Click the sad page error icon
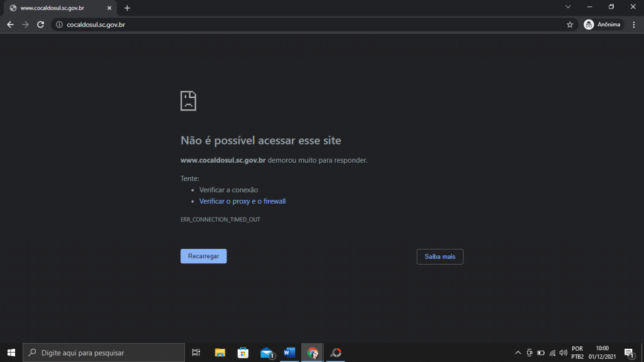Image resolution: width=644 pixels, height=362 pixels. pyautogui.click(x=188, y=101)
